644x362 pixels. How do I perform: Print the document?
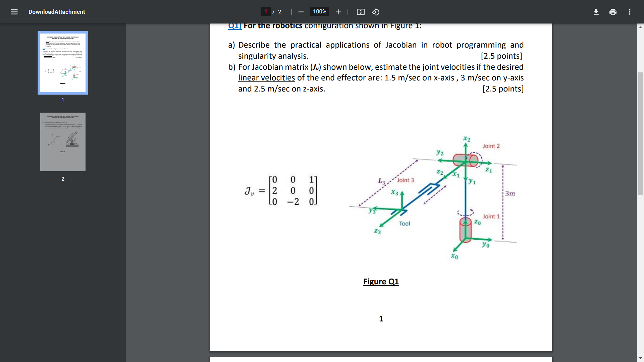pos(613,12)
